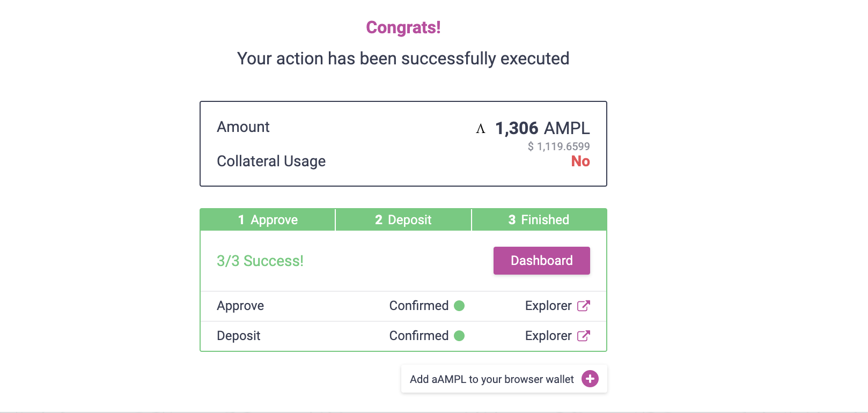Open the Deposit transaction Explorer link
The width and height of the screenshot is (868, 413).
click(548, 336)
